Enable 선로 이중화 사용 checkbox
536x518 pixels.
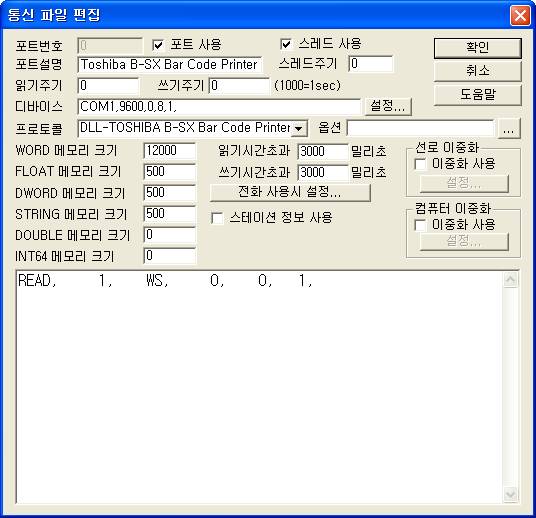coord(420,164)
